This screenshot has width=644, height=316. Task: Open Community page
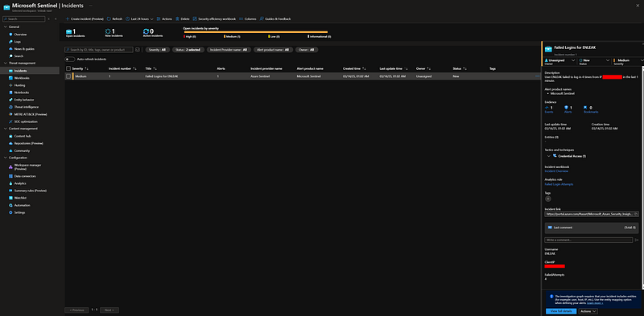pos(22,150)
